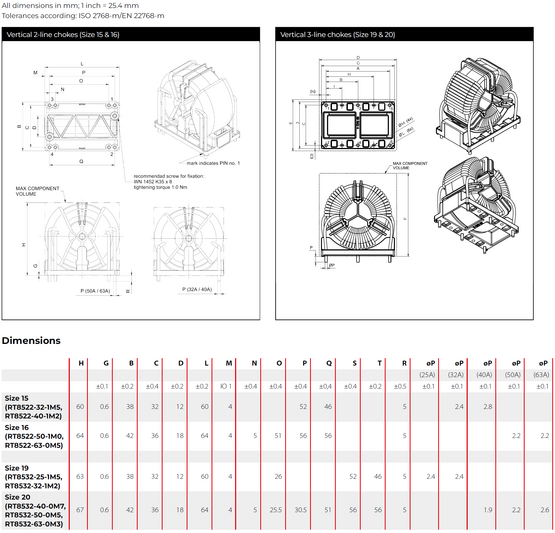555x533 pixels.
Task: Click the isometric view of the 2-line choke
Action: pyautogui.click(x=197, y=109)
